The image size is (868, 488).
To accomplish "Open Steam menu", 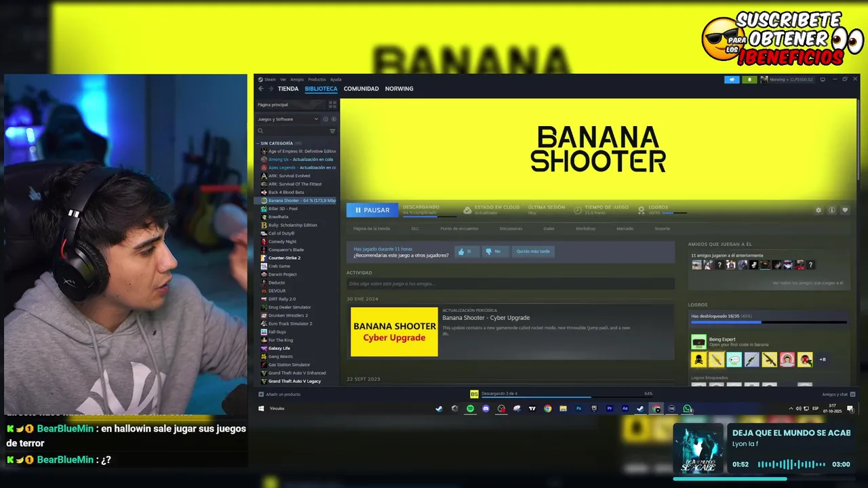I will [270, 79].
